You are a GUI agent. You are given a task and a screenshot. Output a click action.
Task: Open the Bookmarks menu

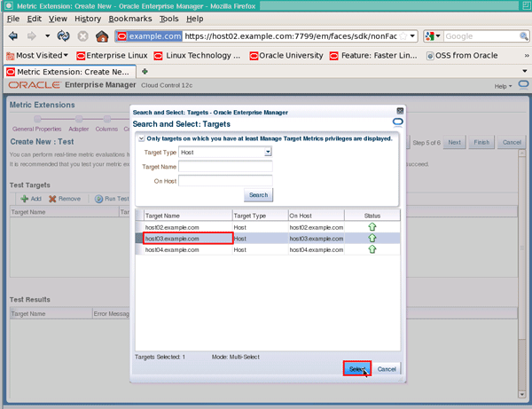(x=130, y=19)
